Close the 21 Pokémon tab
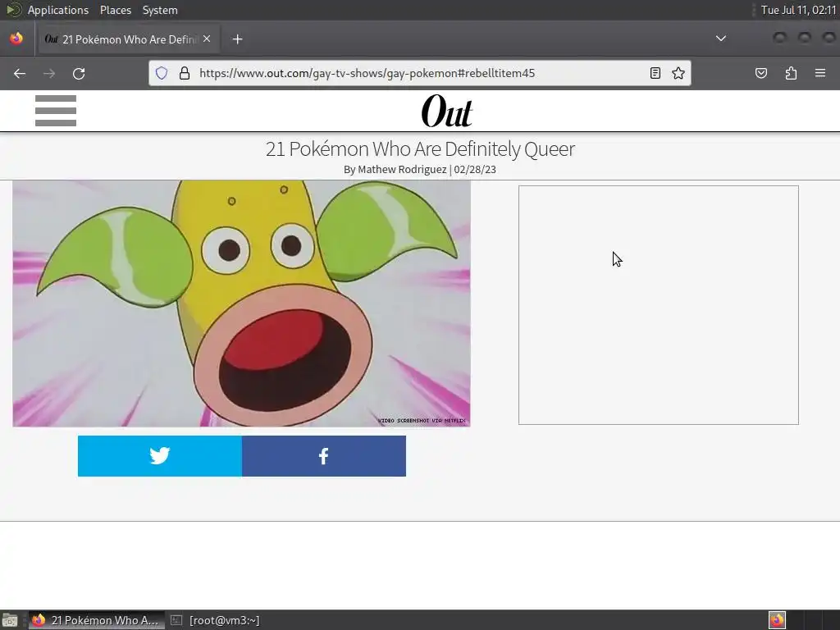The image size is (840, 630). pyautogui.click(x=207, y=39)
